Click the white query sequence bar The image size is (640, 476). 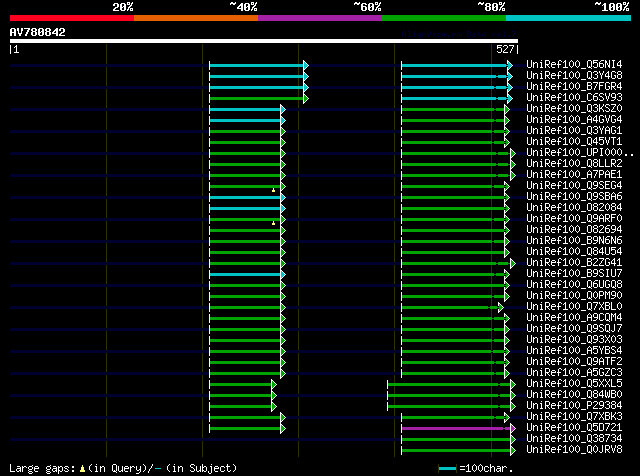click(264, 41)
